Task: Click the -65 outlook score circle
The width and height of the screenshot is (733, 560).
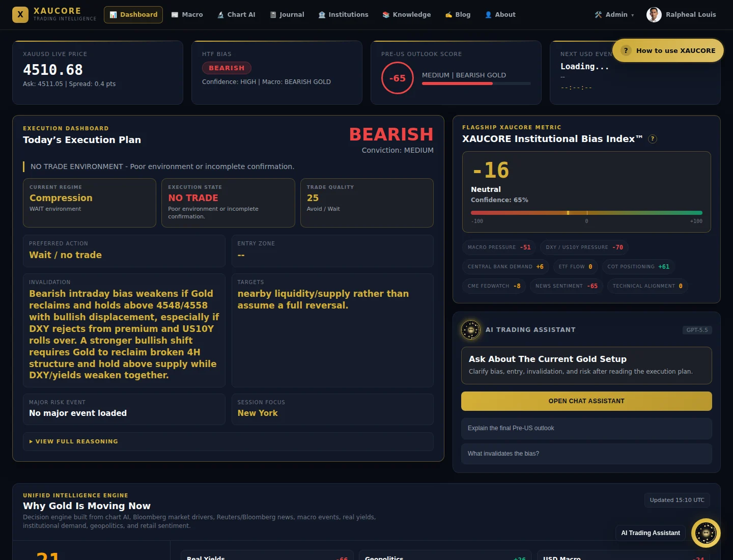Action: 398,78
